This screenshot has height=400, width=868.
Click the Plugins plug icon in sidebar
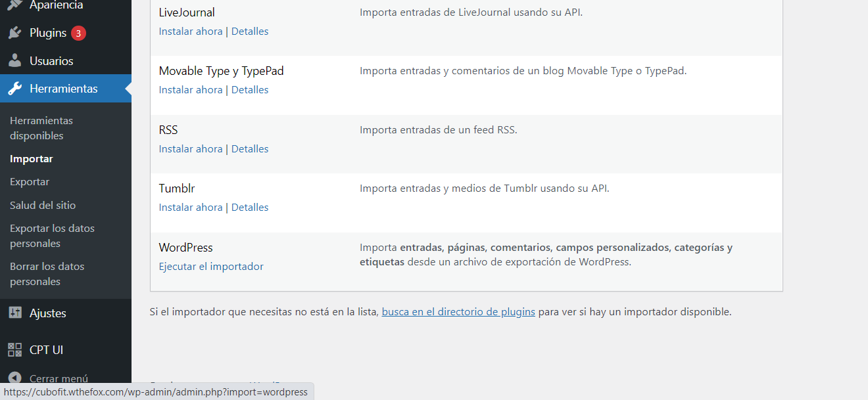click(14, 33)
